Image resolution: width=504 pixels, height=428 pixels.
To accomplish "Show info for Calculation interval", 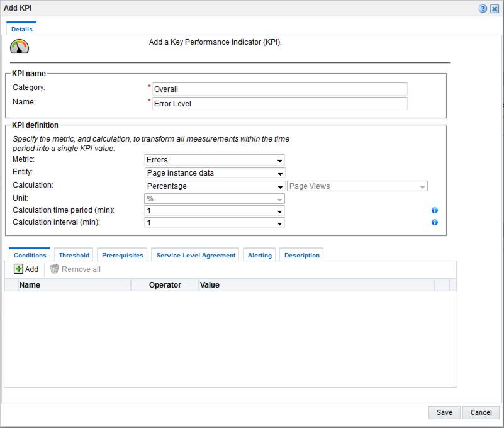I will pyautogui.click(x=435, y=222).
